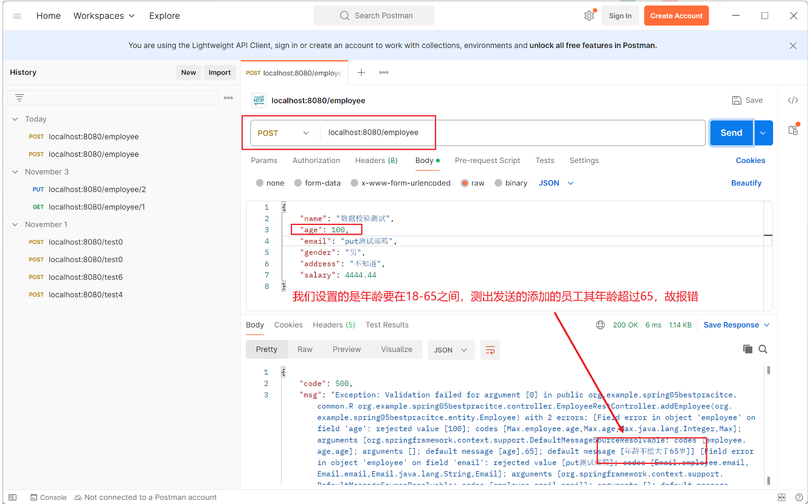This screenshot has height=504, width=812.
Task: Click the history filter icon
Action: (19, 98)
